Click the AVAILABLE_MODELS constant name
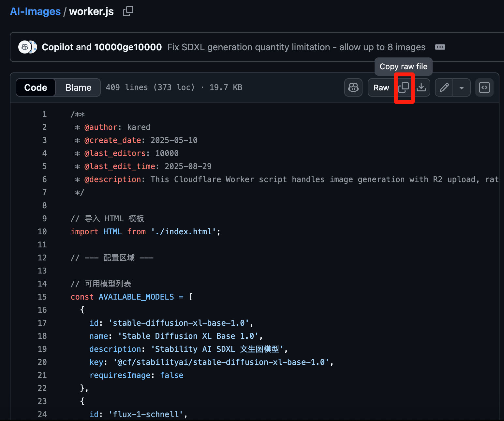The height and width of the screenshot is (421, 504). (x=136, y=297)
